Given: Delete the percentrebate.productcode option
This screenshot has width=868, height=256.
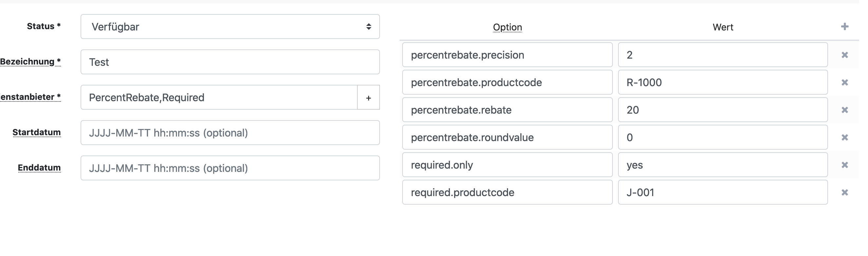Looking at the screenshot, I should click(x=844, y=82).
